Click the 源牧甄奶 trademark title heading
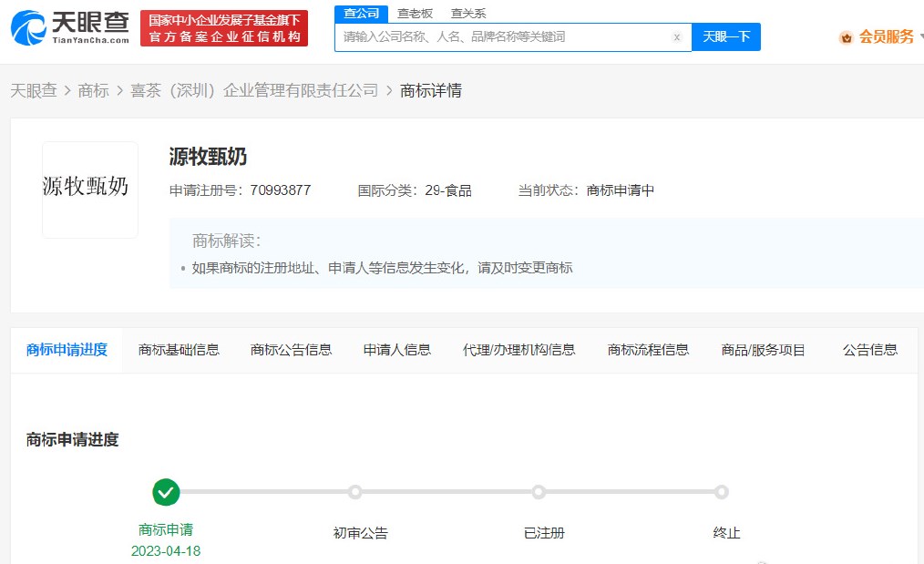The width and height of the screenshot is (924, 564). pyautogui.click(x=208, y=157)
